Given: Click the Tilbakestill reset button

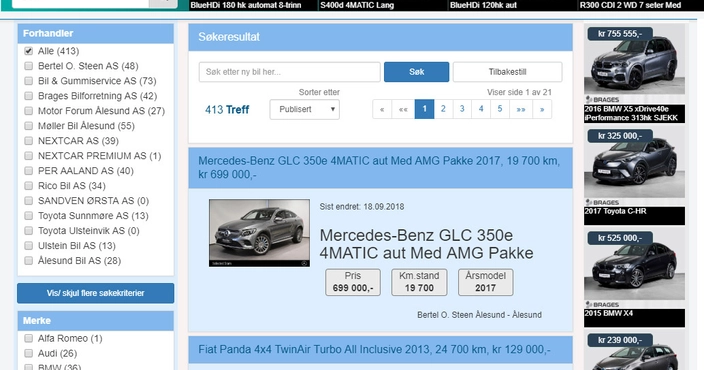Looking at the screenshot, I should [x=507, y=72].
